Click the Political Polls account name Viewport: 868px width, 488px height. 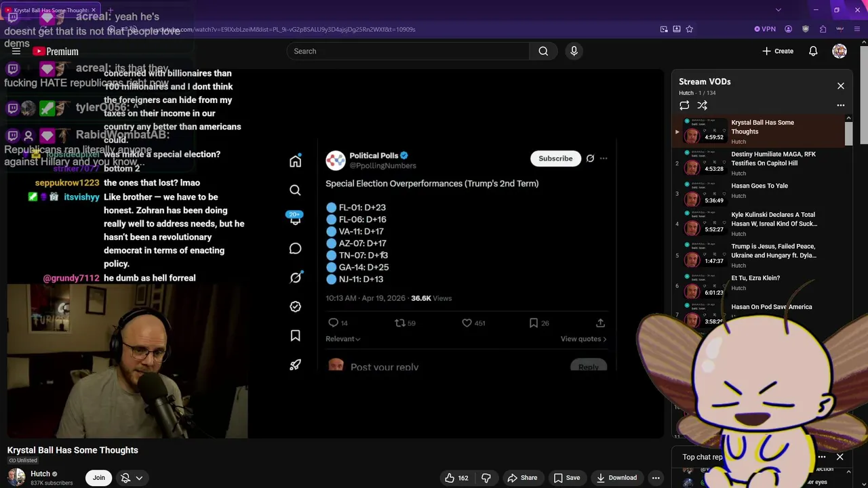tap(374, 155)
